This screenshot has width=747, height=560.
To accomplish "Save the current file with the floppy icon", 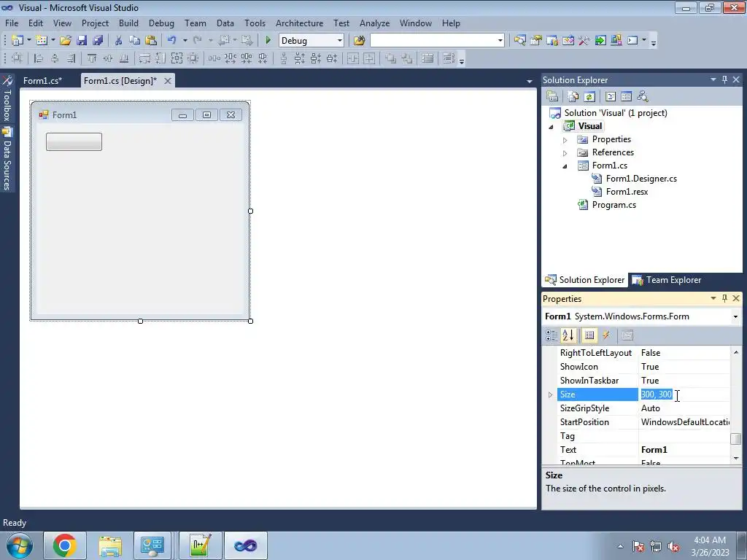I will click(82, 41).
